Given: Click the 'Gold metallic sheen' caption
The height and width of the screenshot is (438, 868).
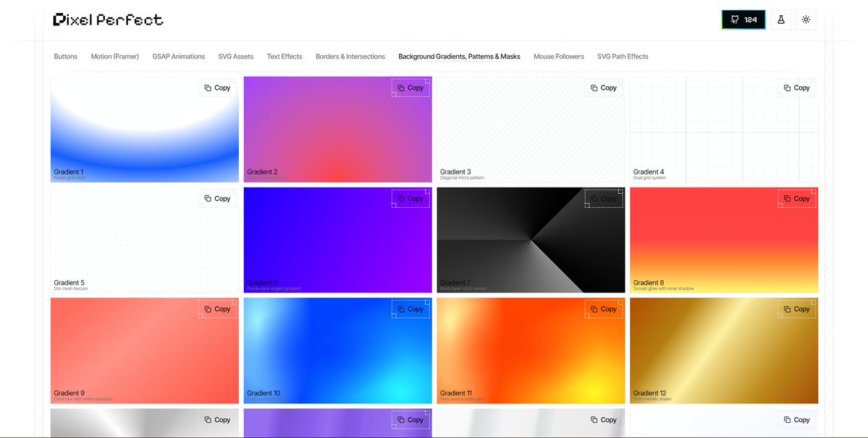Looking at the screenshot, I should click(653, 399).
